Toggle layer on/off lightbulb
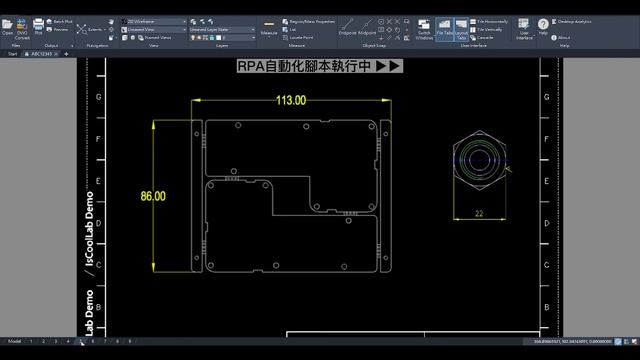The image size is (640, 360). click(x=193, y=38)
